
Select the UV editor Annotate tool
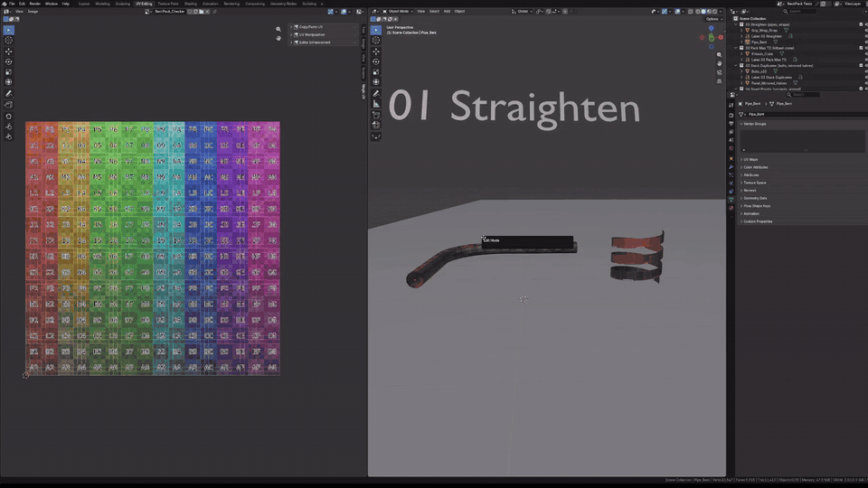click(9, 93)
